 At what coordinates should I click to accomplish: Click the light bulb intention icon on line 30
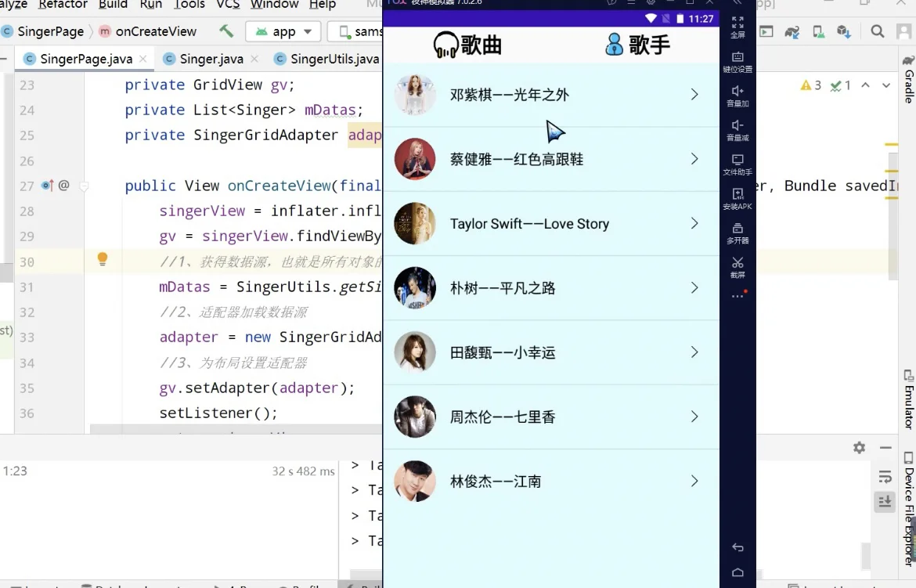pyautogui.click(x=102, y=259)
